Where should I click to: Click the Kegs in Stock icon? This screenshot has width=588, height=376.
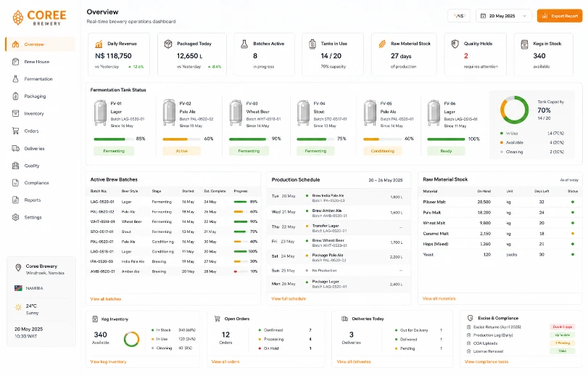[524, 44]
